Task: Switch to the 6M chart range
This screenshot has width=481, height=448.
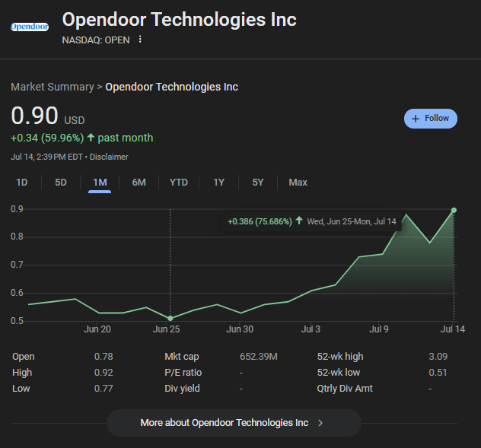Action: pyautogui.click(x=139, y=183)
